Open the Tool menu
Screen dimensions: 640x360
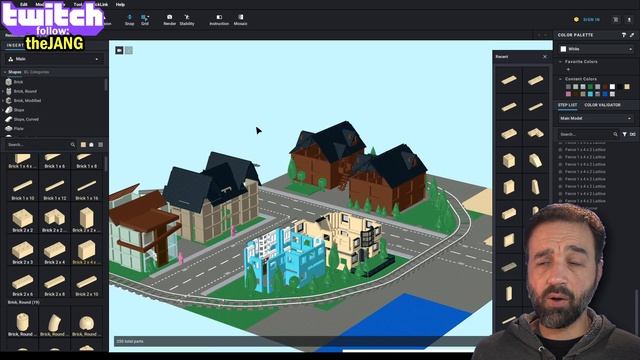[x=78, y=4]
